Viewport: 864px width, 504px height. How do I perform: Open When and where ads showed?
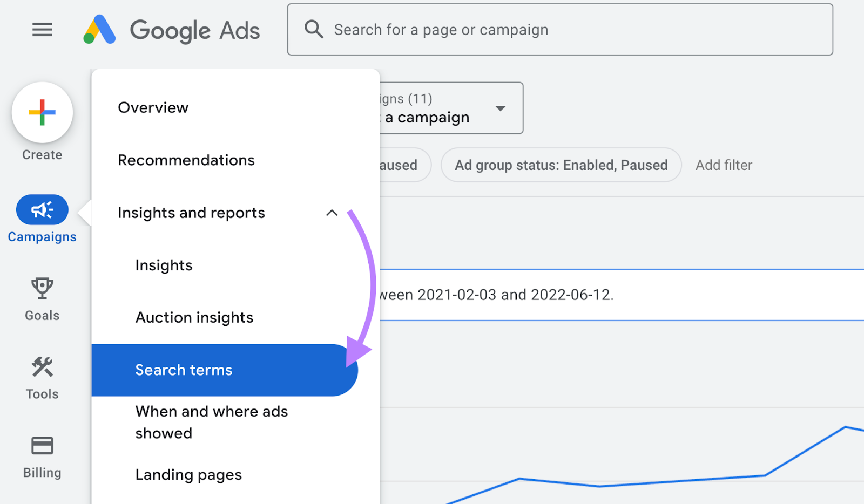coord(211,422)
